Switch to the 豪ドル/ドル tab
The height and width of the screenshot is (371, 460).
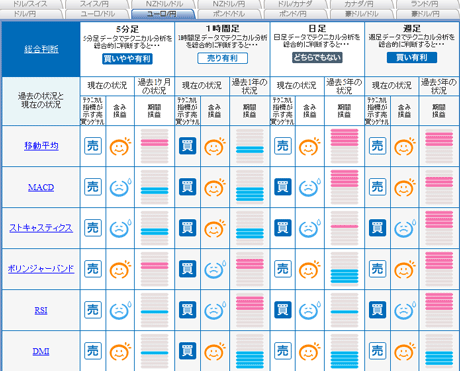[361, 14]
